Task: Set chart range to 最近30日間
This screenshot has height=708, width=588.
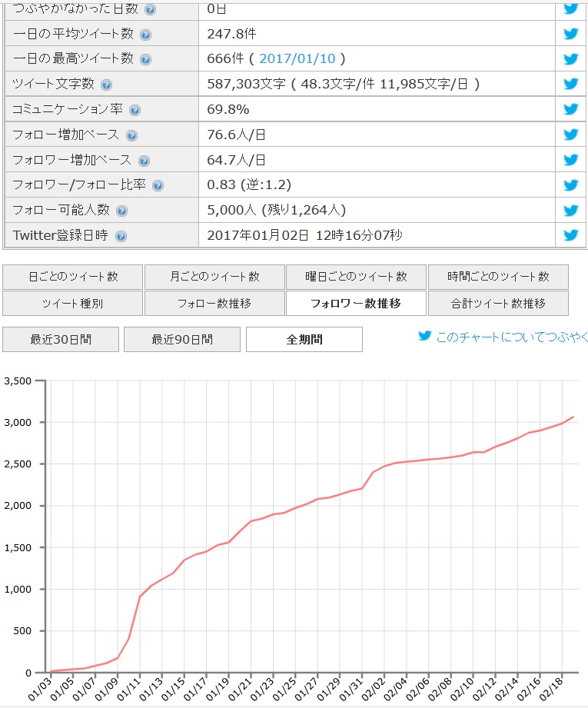Action: 61,339
